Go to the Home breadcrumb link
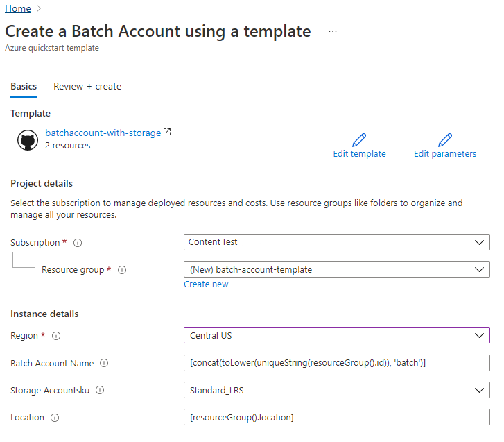This screenshot has width=504, height=442. click(18, 9)
